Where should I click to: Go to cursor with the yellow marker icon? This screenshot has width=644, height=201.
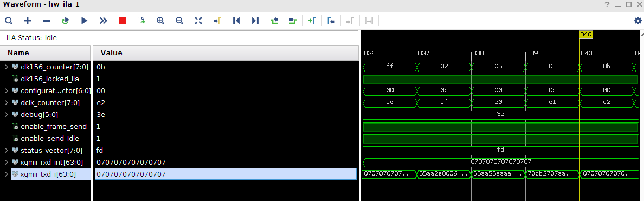pyautogui.click(x=217, y=21)
